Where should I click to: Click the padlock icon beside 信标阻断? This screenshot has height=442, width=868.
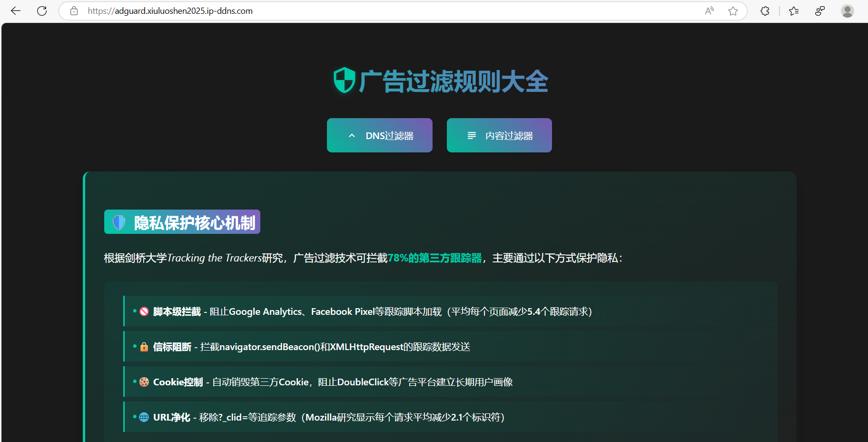pyautogui.click(x=144, y=347)
